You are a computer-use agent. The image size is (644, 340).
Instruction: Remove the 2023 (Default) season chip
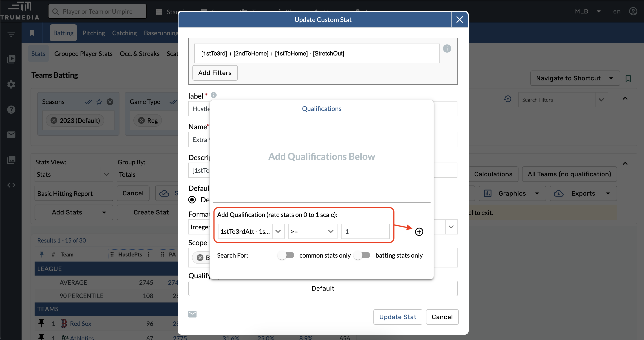(x=54, y=121)
